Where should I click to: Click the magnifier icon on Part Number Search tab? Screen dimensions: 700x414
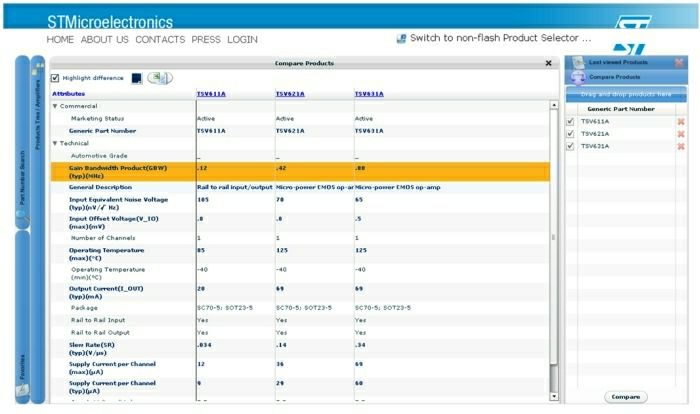[22, 216]
